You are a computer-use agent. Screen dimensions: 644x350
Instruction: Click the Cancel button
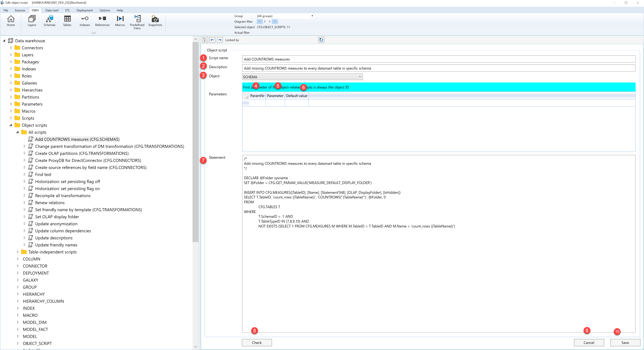coord(589,342)
